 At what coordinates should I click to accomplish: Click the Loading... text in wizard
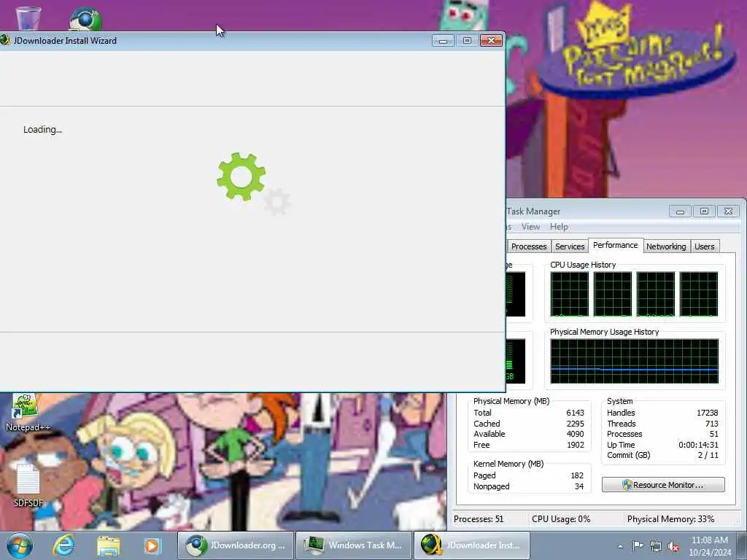[x=42, y=130]
